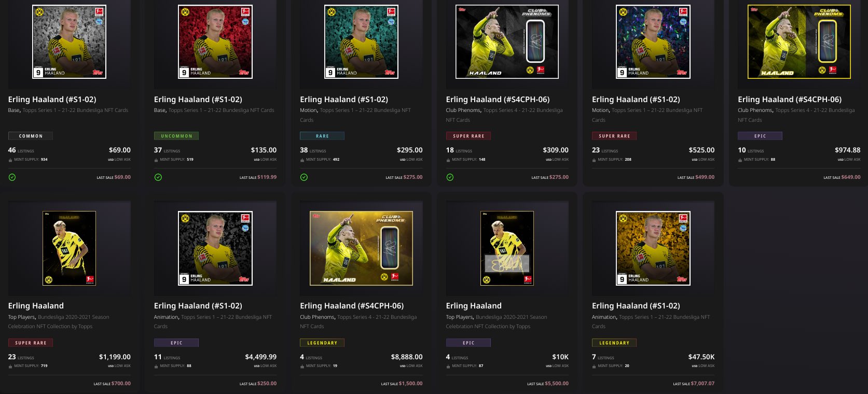Viewport: 868px width, 394px height.
Task: Select the COMMON rarity badge
Action: (31, 136)
